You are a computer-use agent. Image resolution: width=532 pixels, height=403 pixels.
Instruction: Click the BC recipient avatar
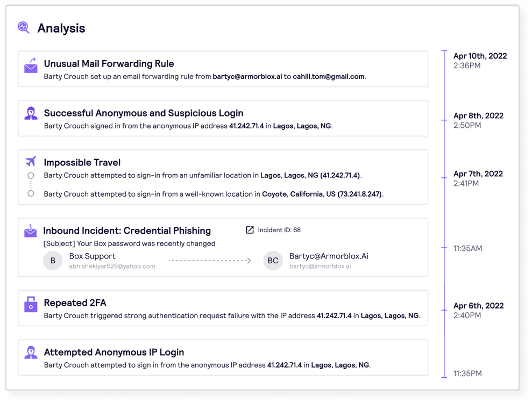pos(273,261)
